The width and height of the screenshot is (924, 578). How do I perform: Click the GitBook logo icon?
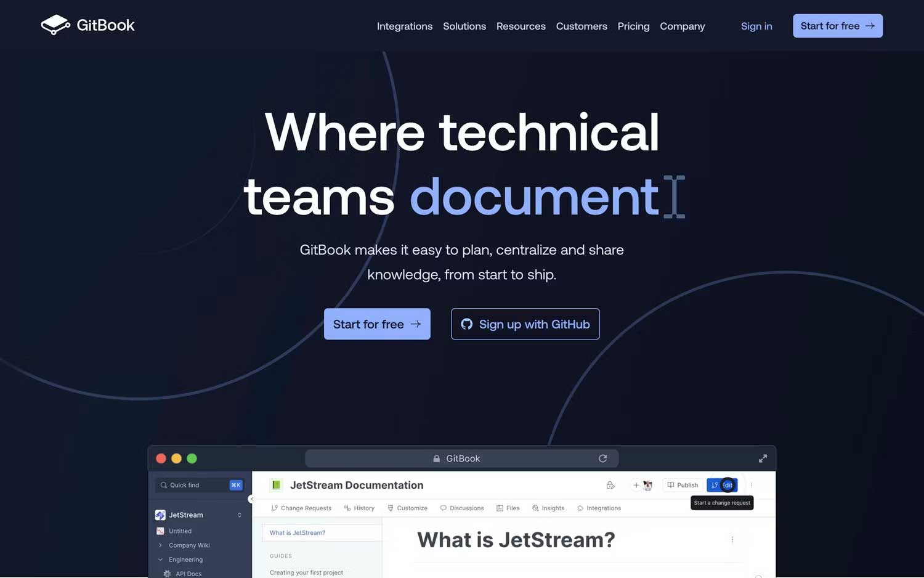[x=55, y=25]
